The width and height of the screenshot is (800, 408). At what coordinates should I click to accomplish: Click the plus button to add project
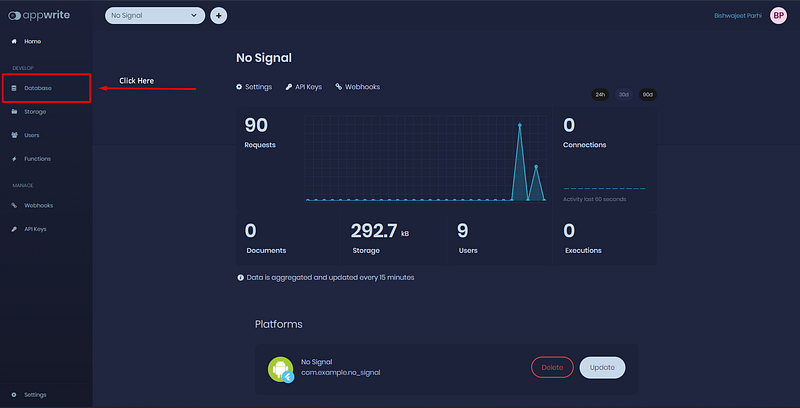point(219,16)
